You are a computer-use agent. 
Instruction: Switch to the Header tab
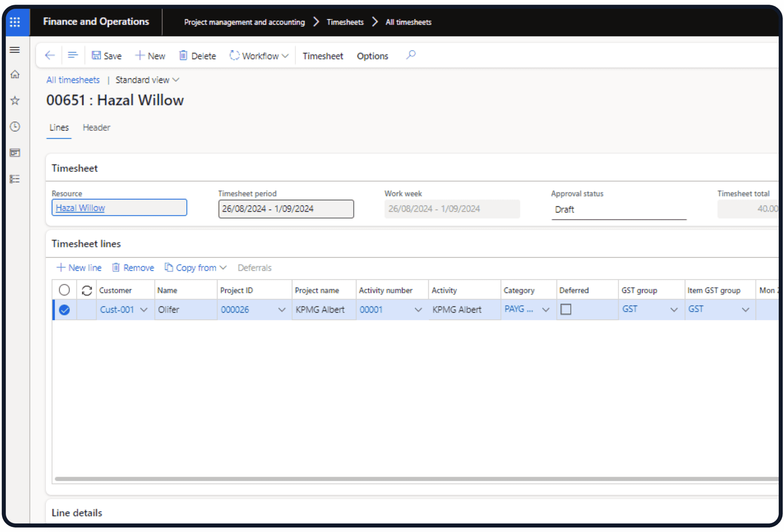click(x=96, y=128)
